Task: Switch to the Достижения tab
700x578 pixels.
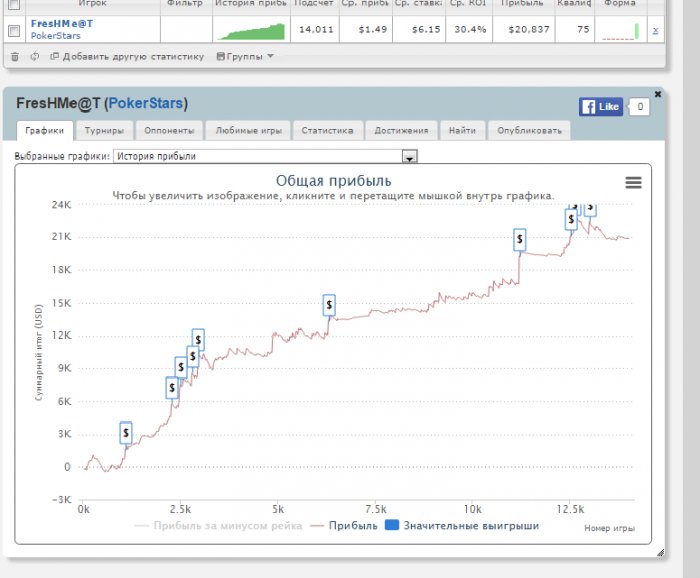Action: click(401, 131)
